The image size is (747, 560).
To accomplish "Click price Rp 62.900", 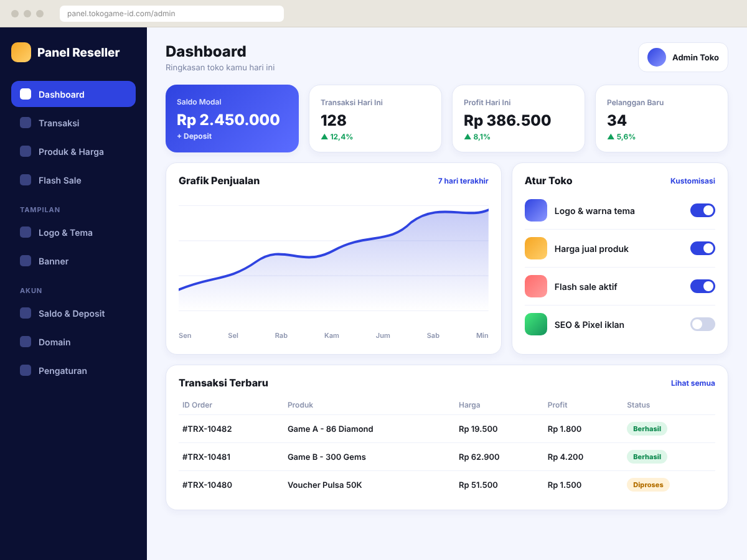I will click(x=479, y=457).
